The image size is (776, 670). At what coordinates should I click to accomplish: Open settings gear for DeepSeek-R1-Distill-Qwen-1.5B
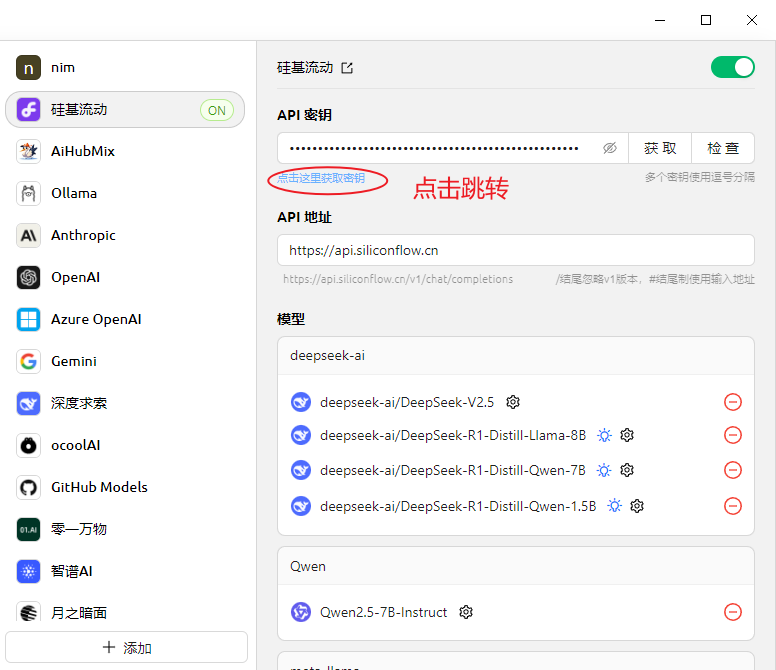[637, 506]
